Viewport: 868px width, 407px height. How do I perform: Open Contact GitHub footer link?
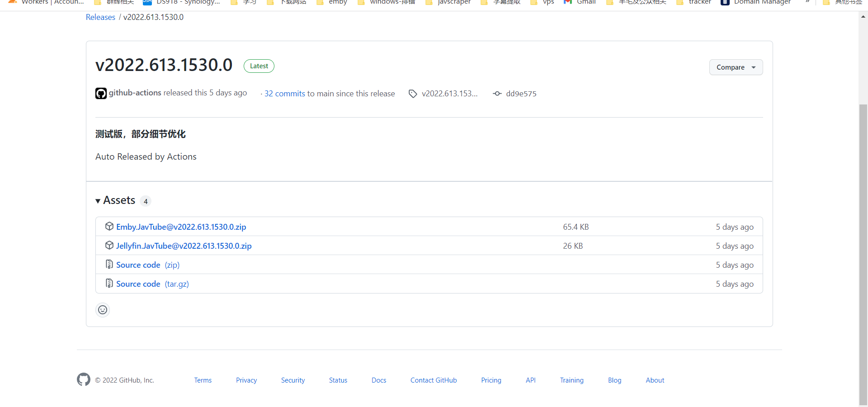(434, 380)
